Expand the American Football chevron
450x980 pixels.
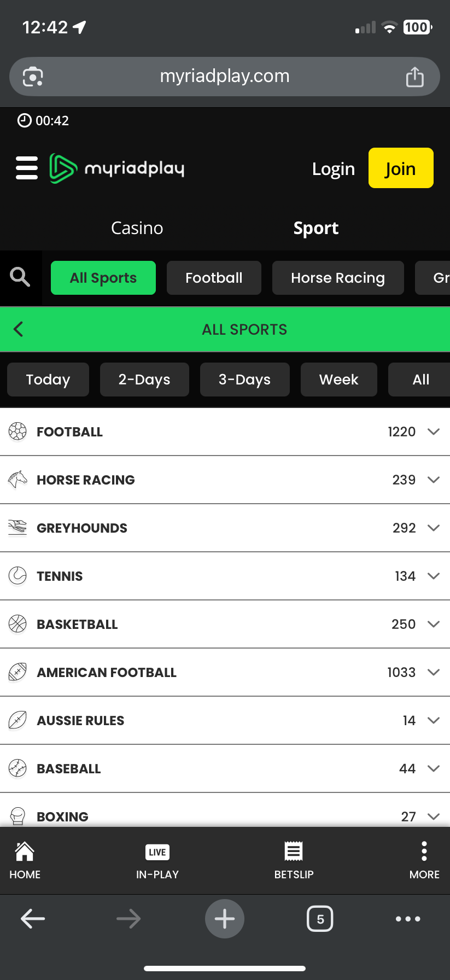(x=434, y=673)
